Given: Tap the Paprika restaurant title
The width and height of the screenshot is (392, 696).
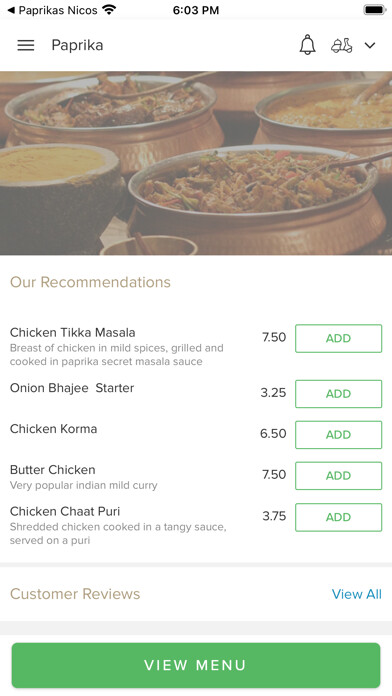Looking at the screenshot, I should 77,45.
